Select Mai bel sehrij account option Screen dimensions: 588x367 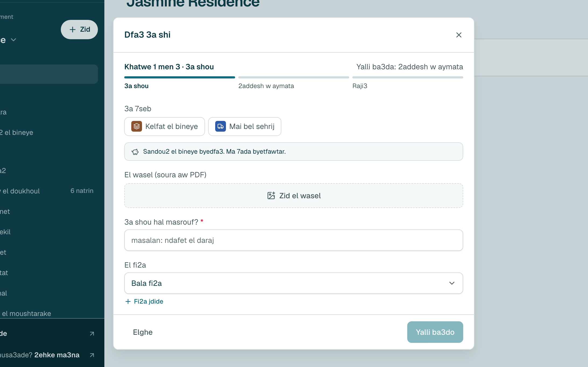[245, 127]
